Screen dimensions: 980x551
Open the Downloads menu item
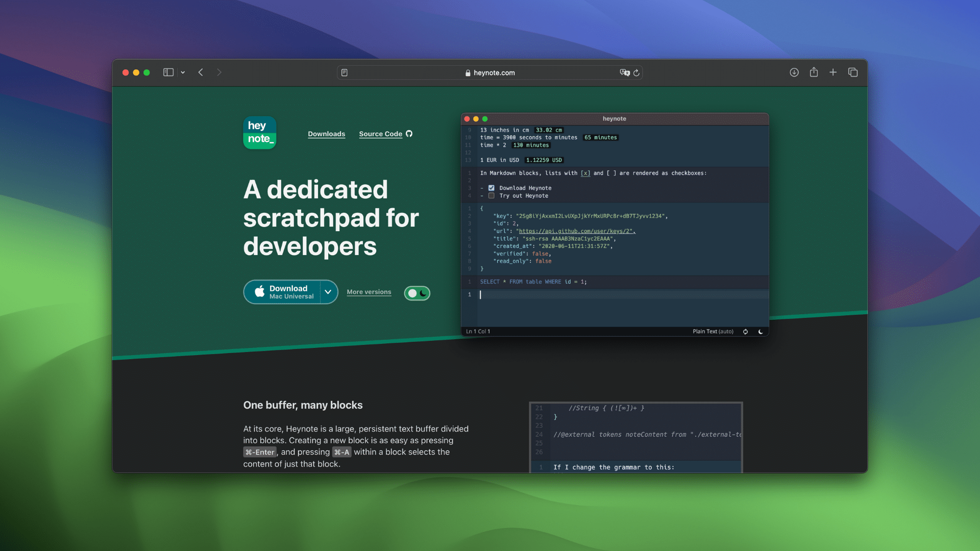(x=326, y=134)
